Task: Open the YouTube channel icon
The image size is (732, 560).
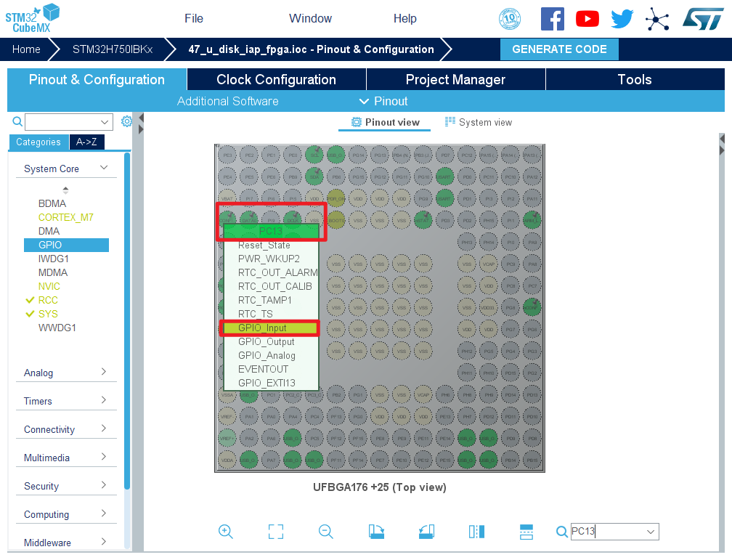Action: point(587,19)
